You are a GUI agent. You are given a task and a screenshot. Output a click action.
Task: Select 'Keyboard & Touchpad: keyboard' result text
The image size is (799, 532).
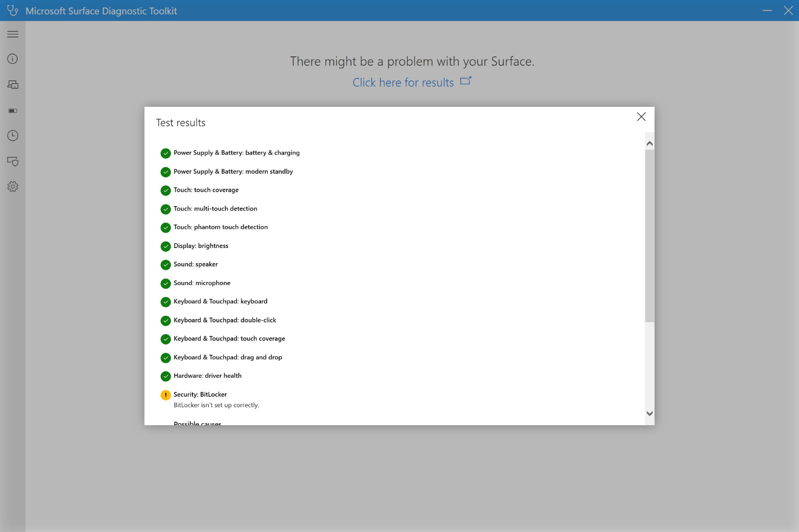221,301
